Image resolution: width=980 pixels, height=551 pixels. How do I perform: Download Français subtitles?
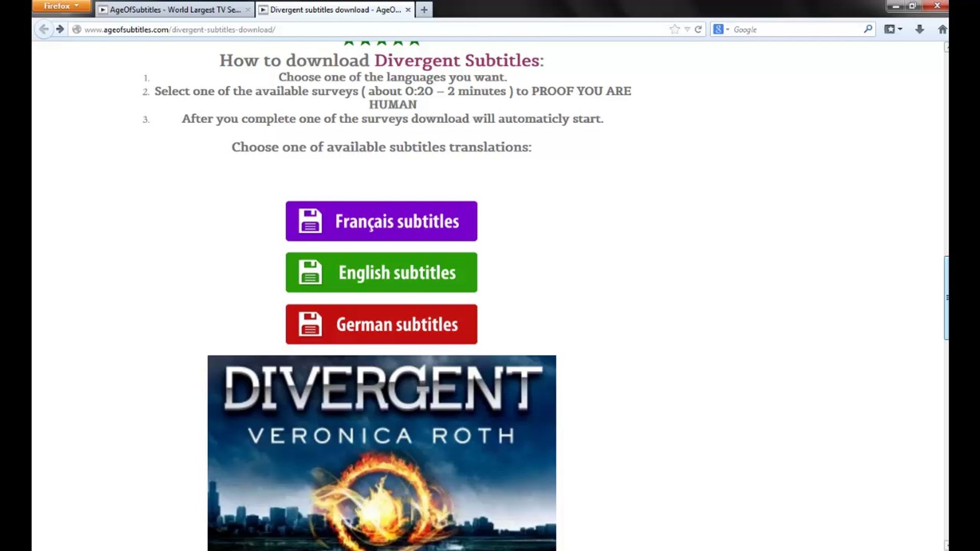coord(381,221)
